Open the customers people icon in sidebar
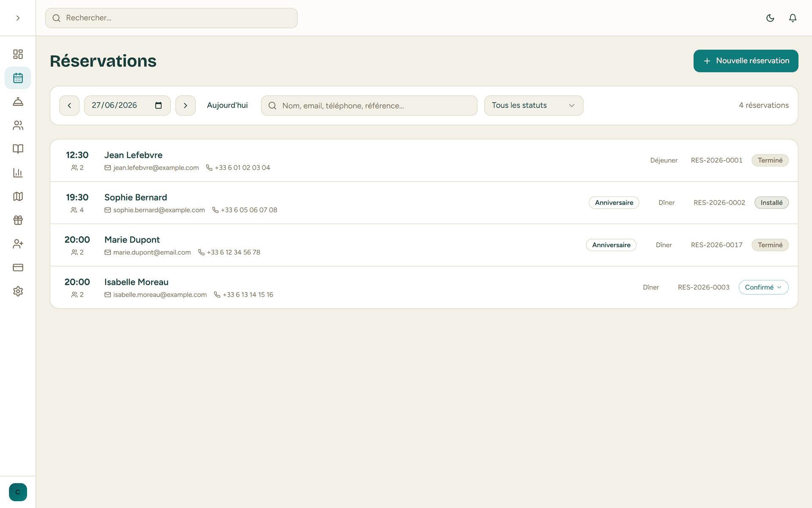The height and width of the screenshot is (508, 812). click(18, 125)
